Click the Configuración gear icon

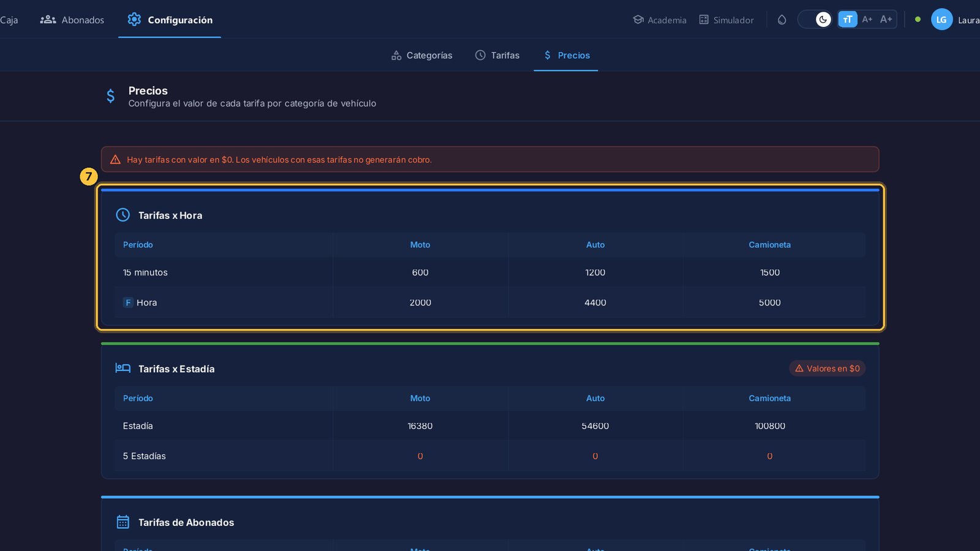tap(134, 20)
